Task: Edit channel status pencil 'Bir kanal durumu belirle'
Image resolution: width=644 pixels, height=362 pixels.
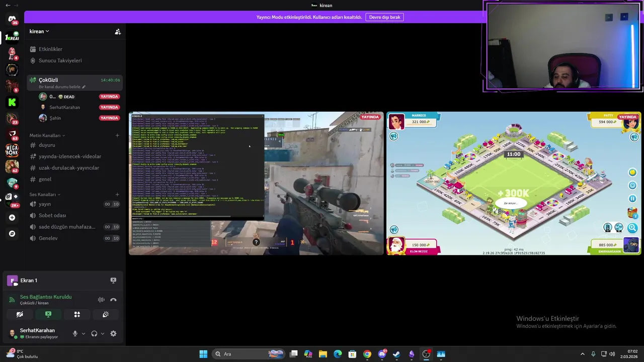Action: click(84, 87)
